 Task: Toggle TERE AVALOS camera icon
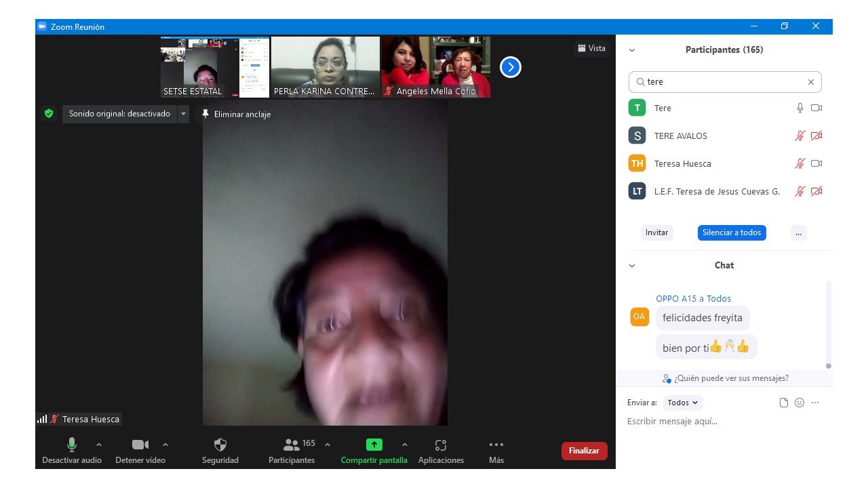tap(816, 136)
